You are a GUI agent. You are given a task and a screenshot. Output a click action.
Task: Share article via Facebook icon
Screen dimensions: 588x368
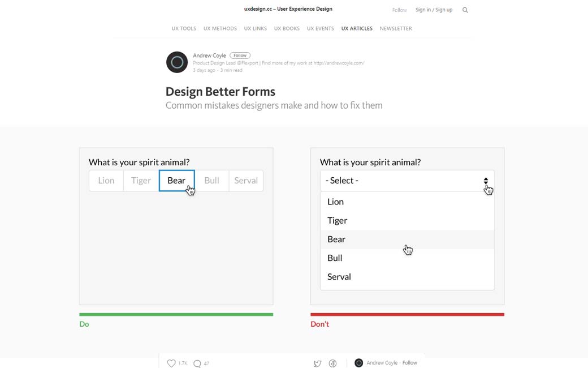point(332,363)
